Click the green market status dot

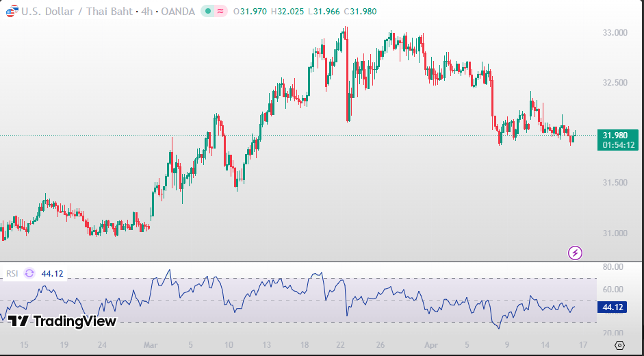208,12
